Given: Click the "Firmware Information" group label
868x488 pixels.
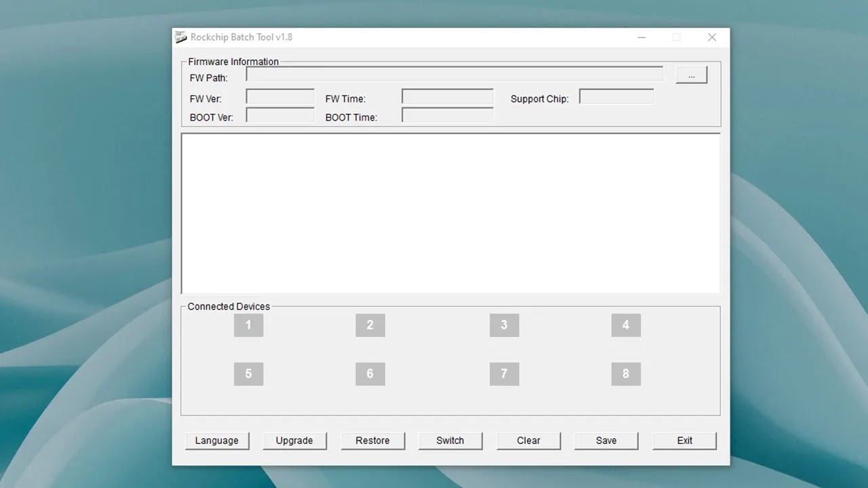Looking at the screenshot, I should tap(233, 62).
